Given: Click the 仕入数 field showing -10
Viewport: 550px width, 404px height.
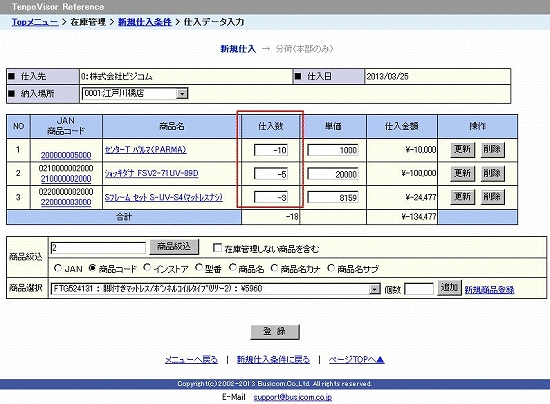Looking at the screenshot, I should point(271,150).
